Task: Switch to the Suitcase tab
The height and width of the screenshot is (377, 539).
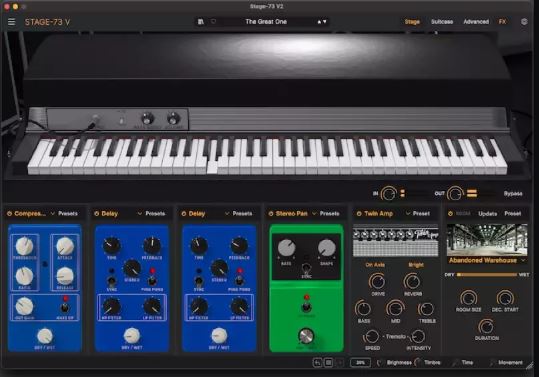Action: (x=442, y=22)
